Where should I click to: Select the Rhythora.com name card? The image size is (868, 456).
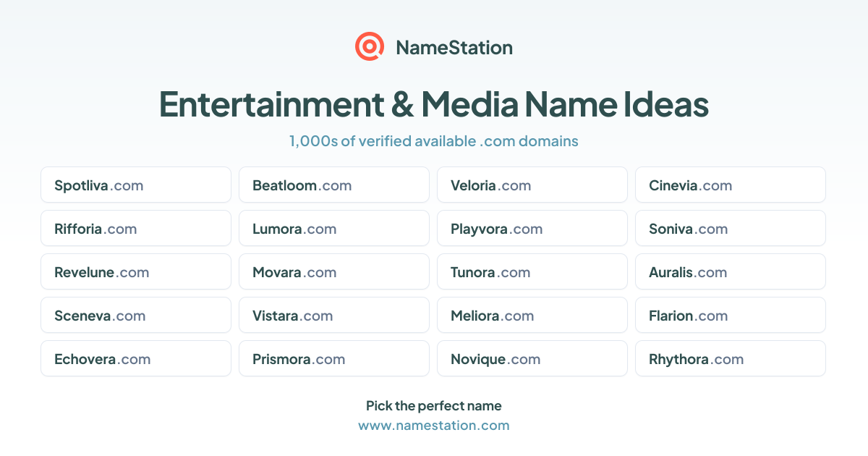pyautogui.click(x=731, y=358)
